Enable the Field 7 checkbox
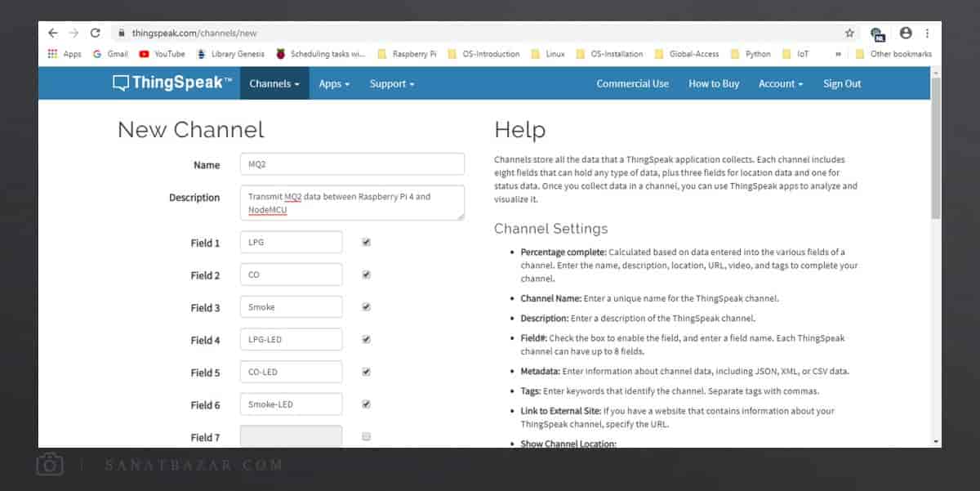Viewport: 980px width, 491px height. [366, 437]
